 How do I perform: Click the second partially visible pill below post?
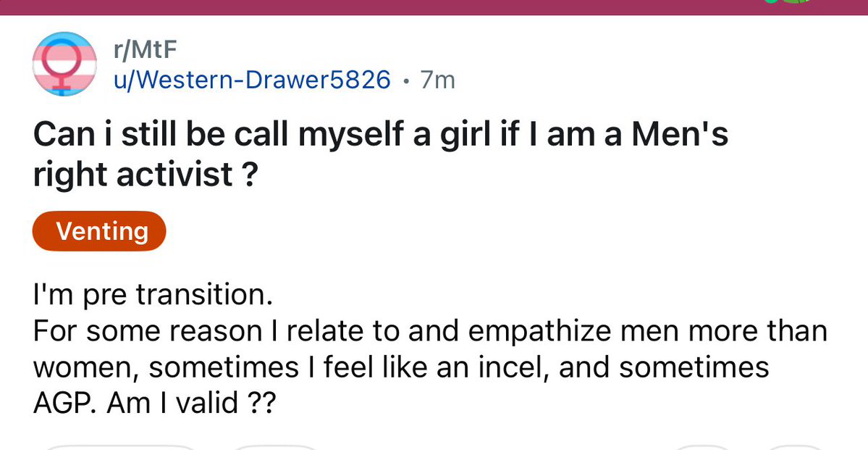coord(276,447)
